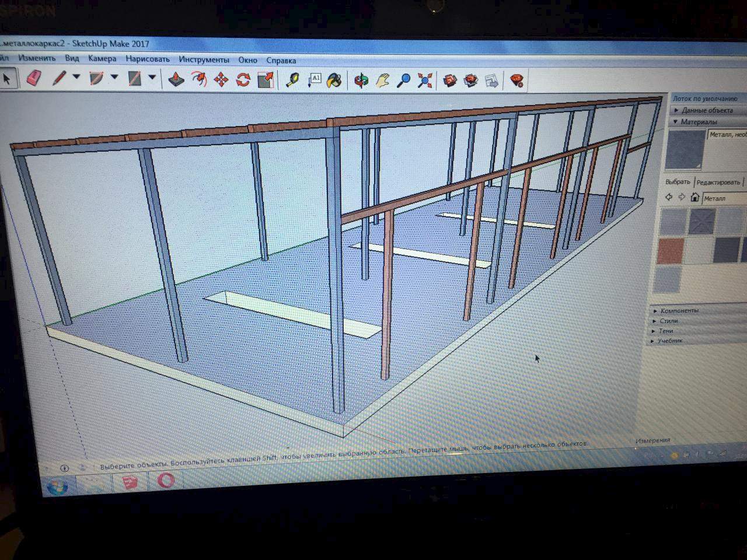Image resolution: width=747 pixels, height=560 pixels.
Task: Select the Text label tool
Action: point(314,79)
